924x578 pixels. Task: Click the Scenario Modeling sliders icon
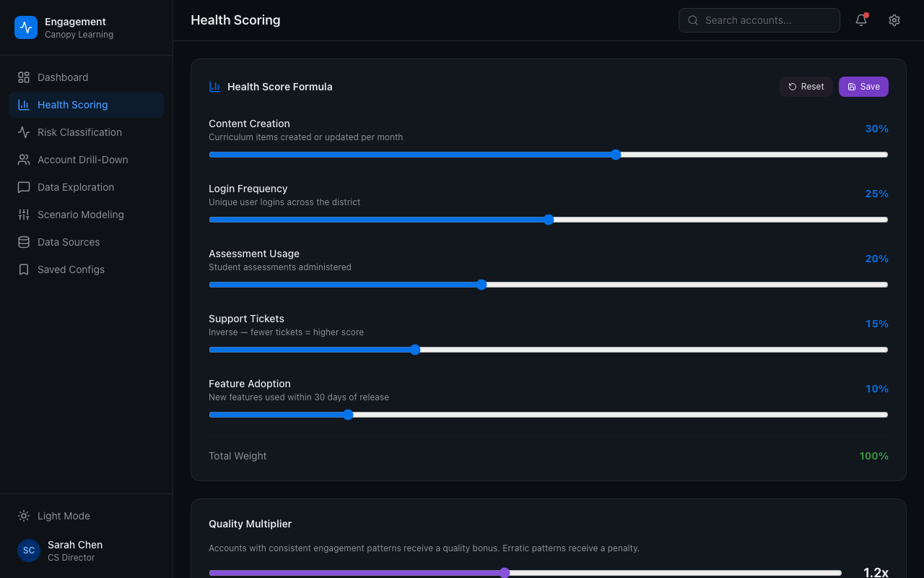(24, 214)
